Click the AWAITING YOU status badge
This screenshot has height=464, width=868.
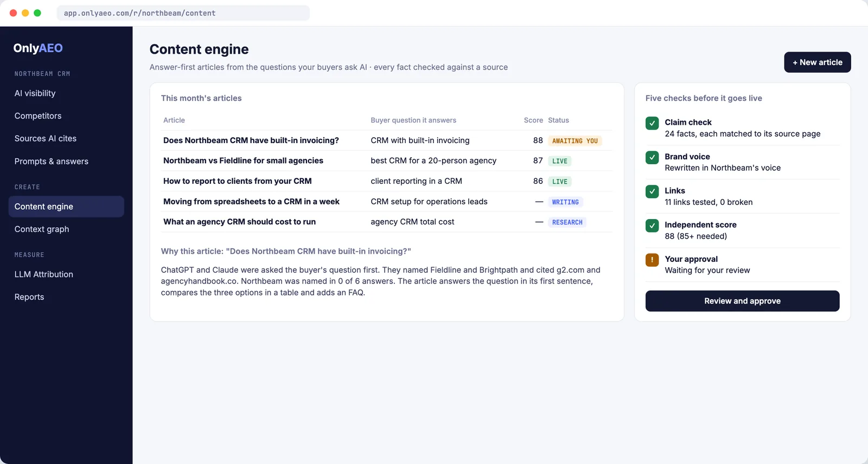575,141
